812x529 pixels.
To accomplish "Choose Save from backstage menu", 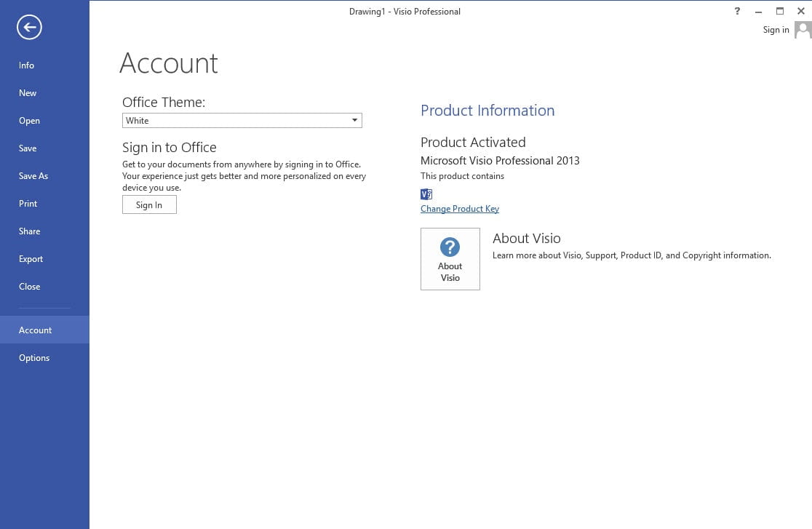I will pos(28,148).
